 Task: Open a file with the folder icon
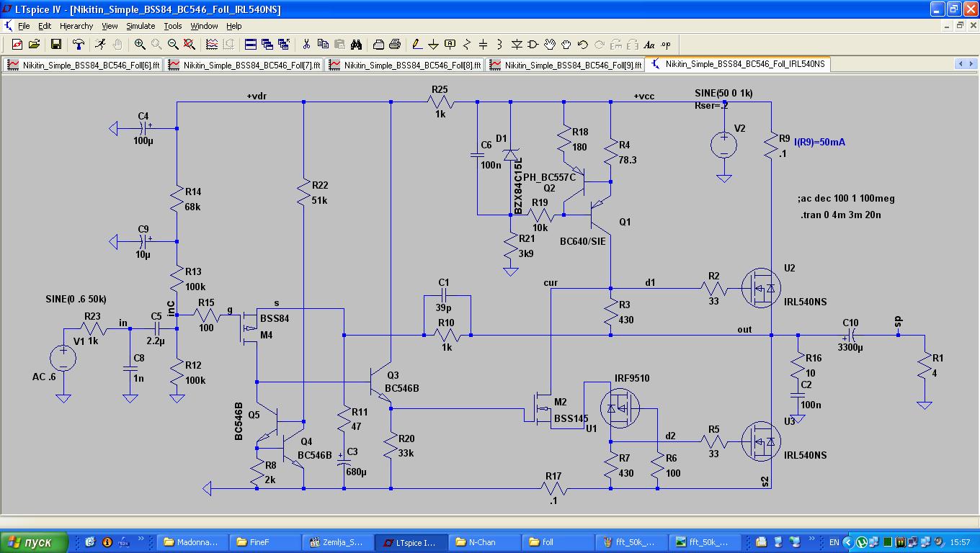(x=34, y=45)
